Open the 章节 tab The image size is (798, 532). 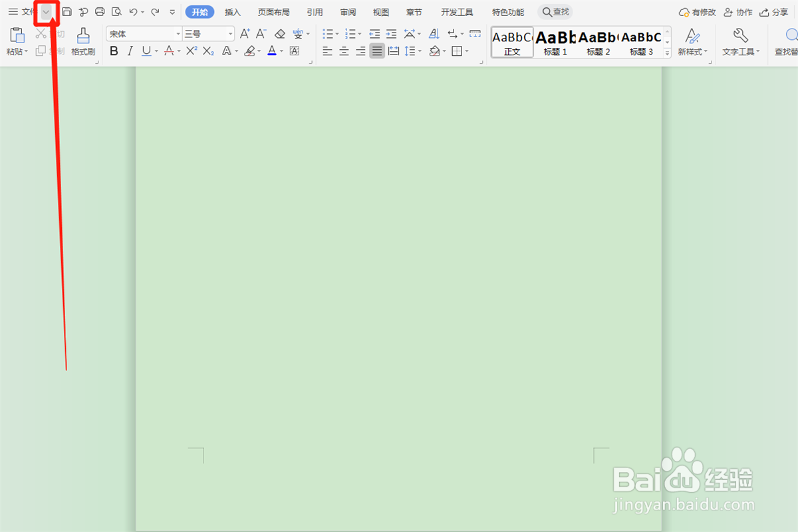pos(414,12)
